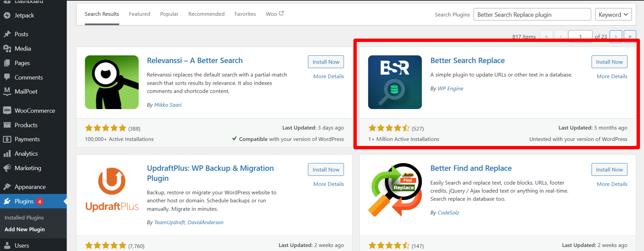Install Now for UpdraftPlus plugin
Screen dimensions: 644x251
[326, 169]
